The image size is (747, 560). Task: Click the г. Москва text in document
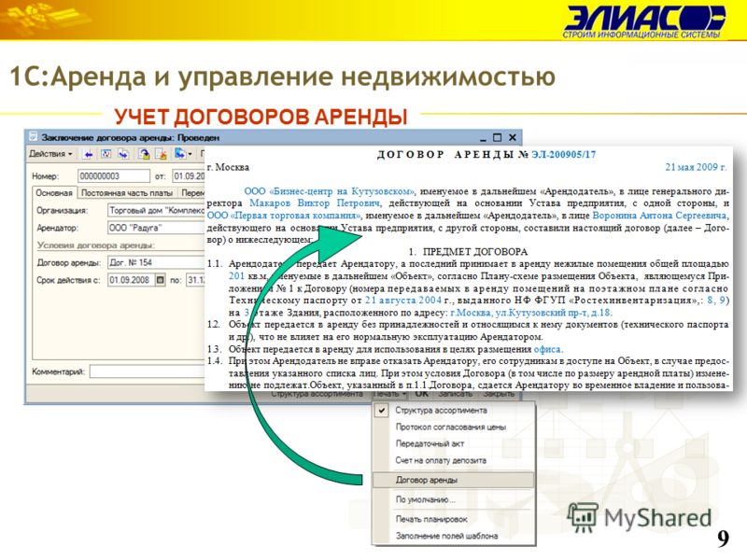pos(228,167)
